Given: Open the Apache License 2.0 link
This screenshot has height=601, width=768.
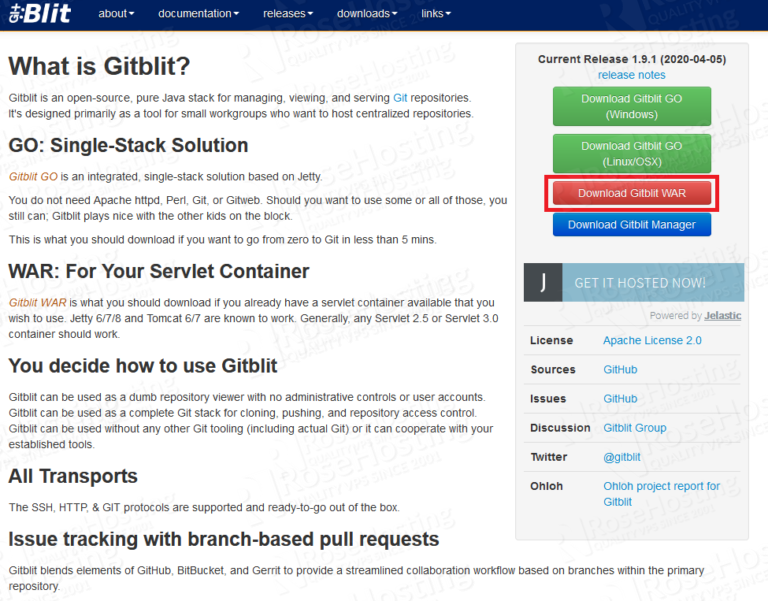Looking at the screenshot, I should pyautogui.click(x=652, y=340).
